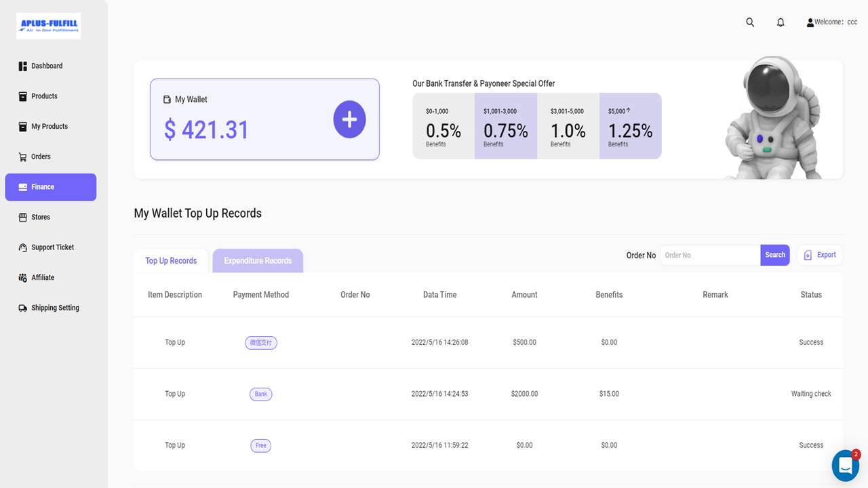Click the $15.00 benefits cell

[x=610, y=394]
